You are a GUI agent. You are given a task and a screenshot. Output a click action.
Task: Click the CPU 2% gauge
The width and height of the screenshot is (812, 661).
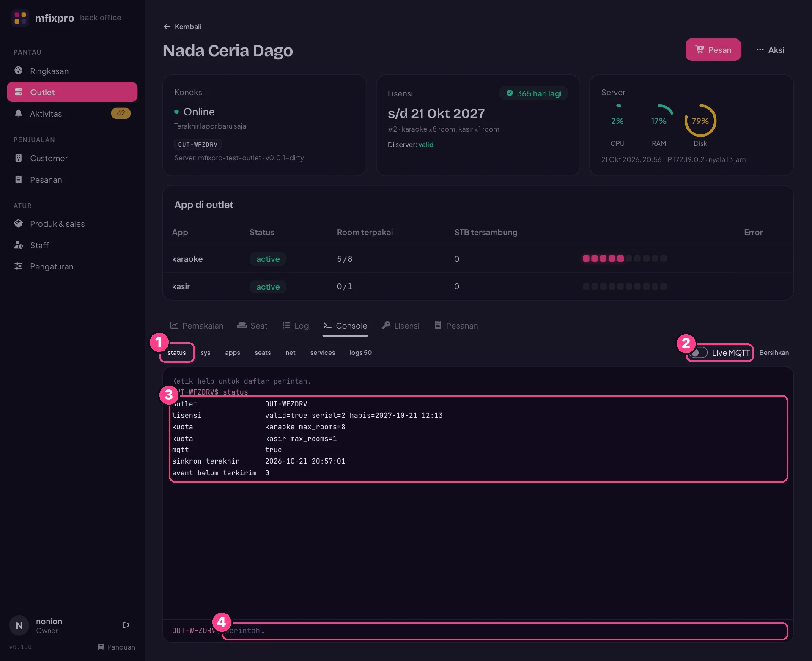(617, 121)
